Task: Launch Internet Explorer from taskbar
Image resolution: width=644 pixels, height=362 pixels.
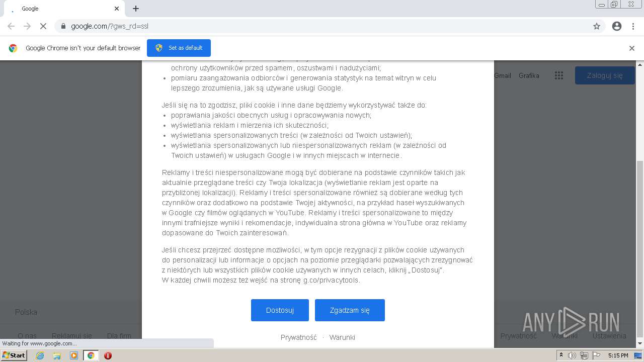Action: (x=40, y=355)
